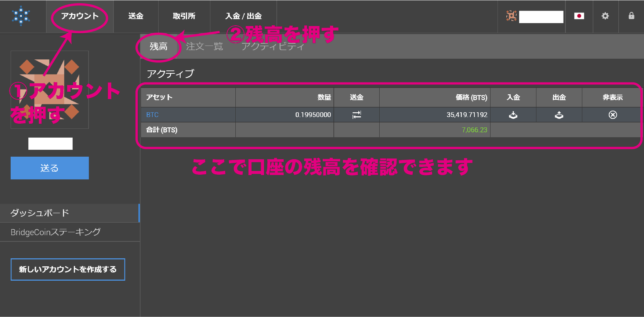Viewport: 644px width, 317px height.
Task: Open settings via the gear icon
Action: point(605,16)
